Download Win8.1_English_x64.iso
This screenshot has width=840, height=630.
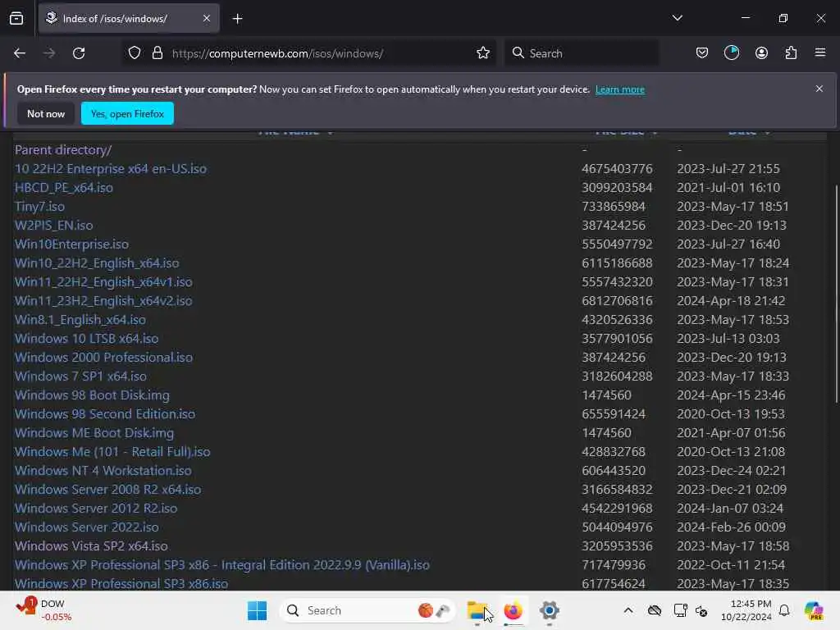80,320
